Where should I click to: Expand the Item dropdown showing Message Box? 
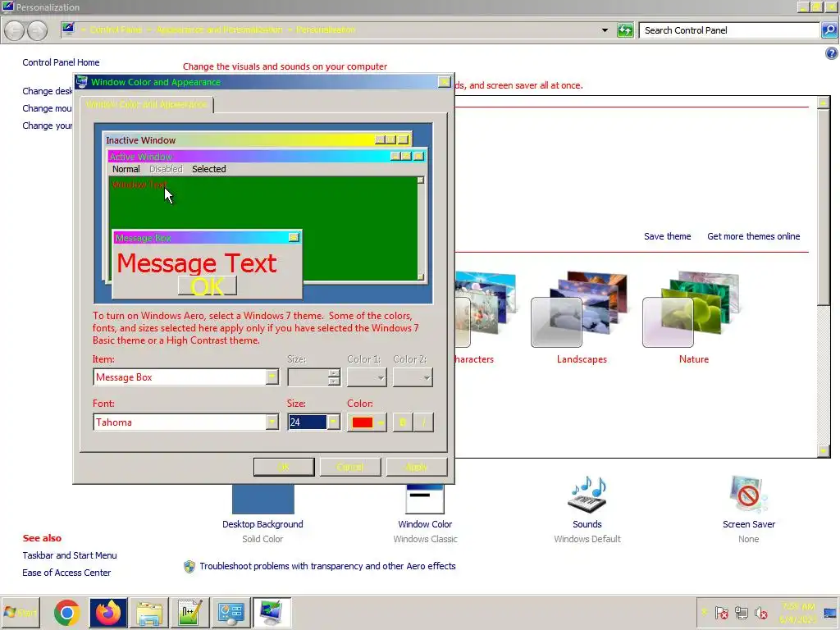click(272, 377)
